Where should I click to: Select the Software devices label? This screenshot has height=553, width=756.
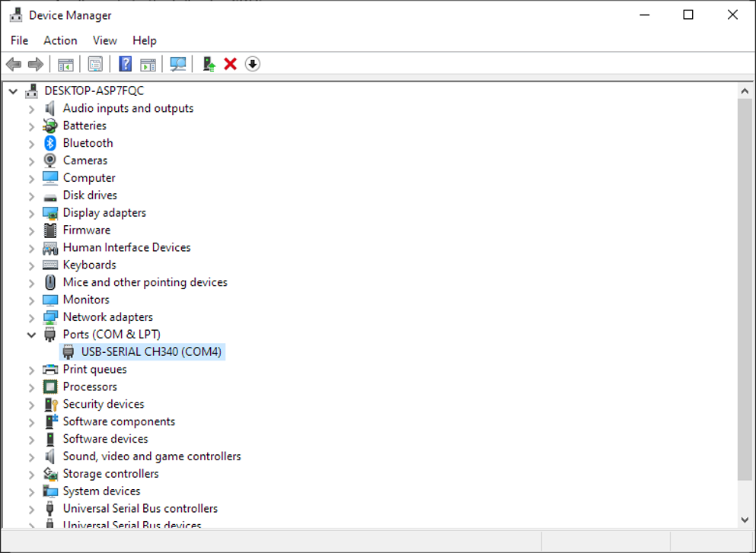pos(105,439)
